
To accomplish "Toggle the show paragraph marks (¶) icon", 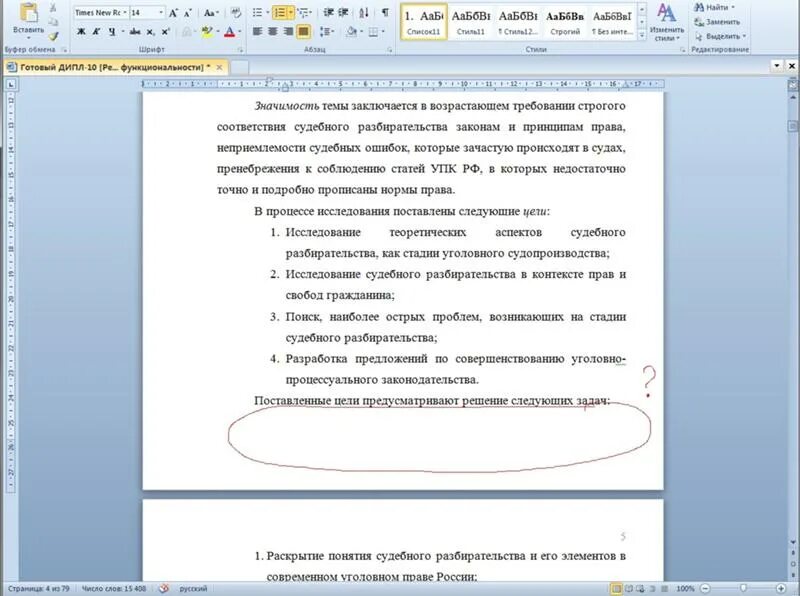I will coord(385,13).
